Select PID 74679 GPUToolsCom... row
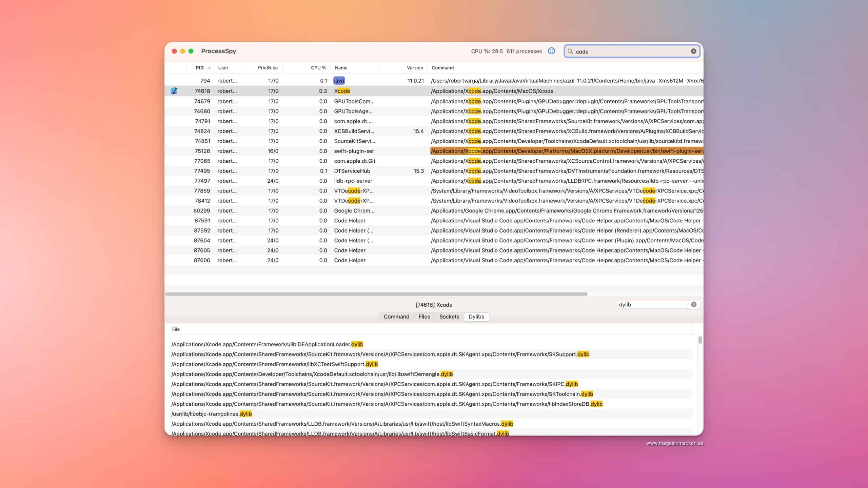The width and height of the screenshot is (868, 488). tap(434, 101)
